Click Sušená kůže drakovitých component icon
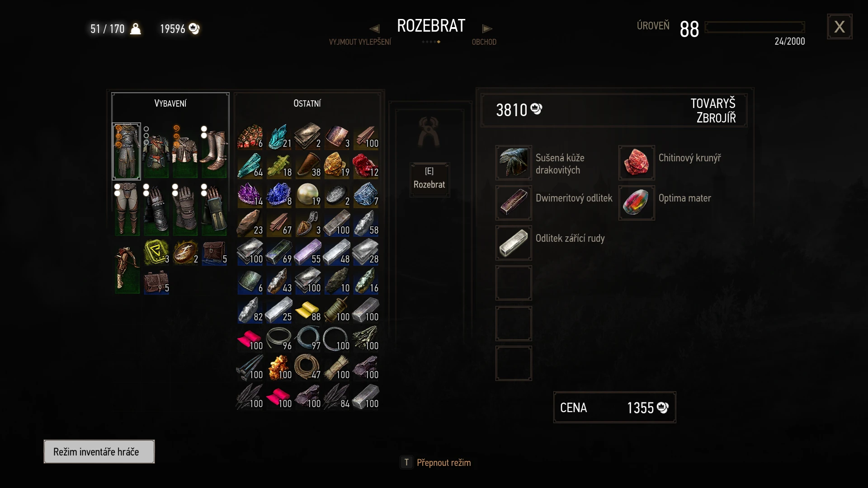The image size is (868, 488). 514,162
